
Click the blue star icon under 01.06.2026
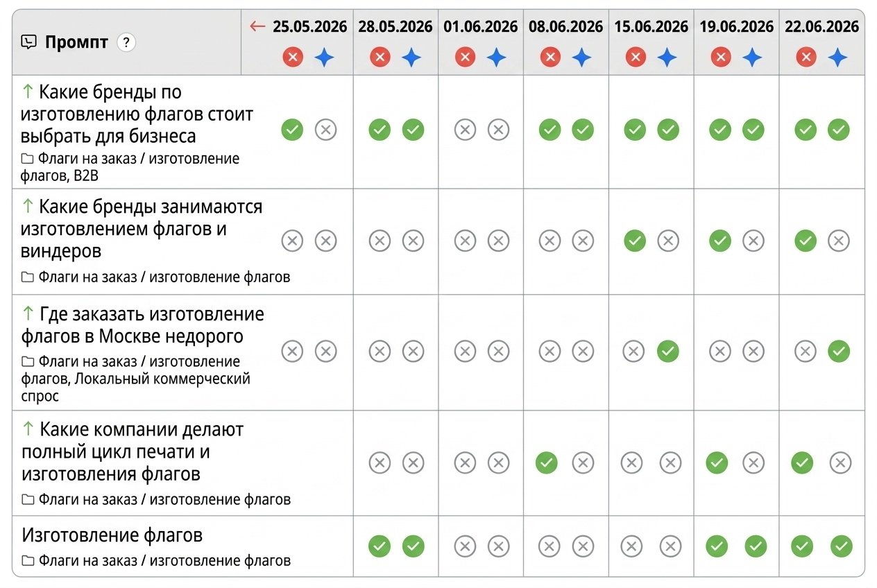[x=497, y=57]
